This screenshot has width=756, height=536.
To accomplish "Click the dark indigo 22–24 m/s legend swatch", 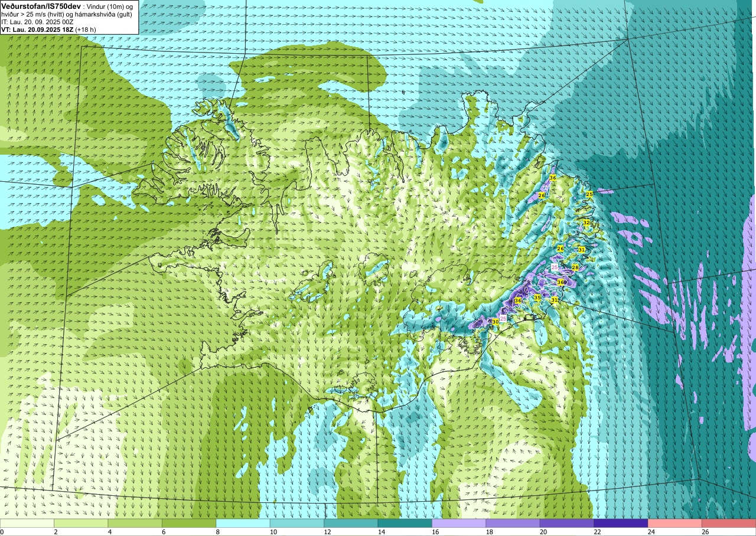I will [621, 523].
